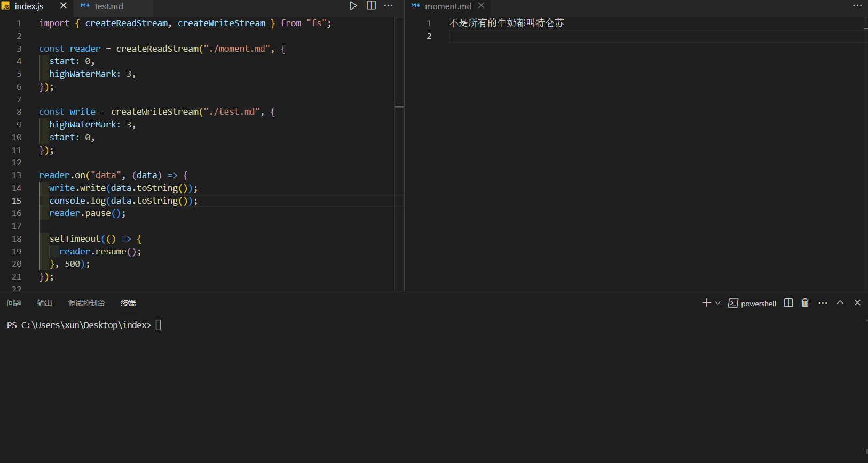Click setTimeout on line 18
The image size is (868, 463).
coord(75,238)
